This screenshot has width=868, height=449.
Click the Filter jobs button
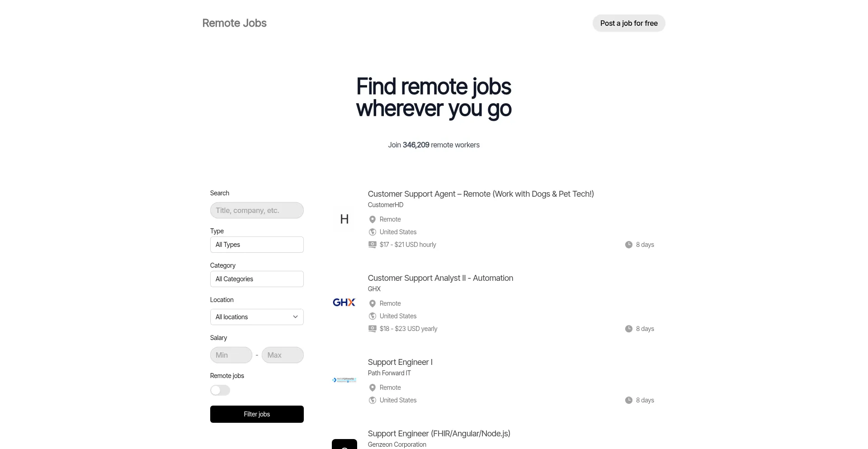pos(257,414)
